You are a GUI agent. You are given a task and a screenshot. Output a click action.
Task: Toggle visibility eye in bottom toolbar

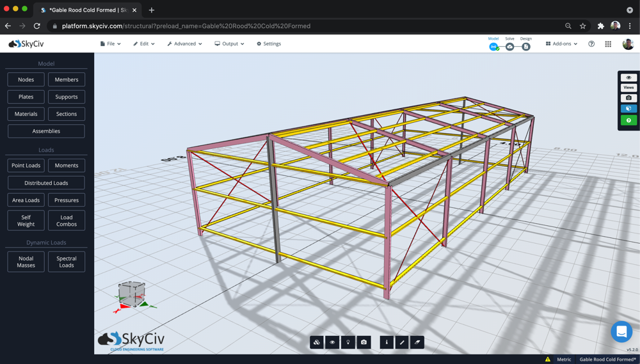click(x=332, y=342)
